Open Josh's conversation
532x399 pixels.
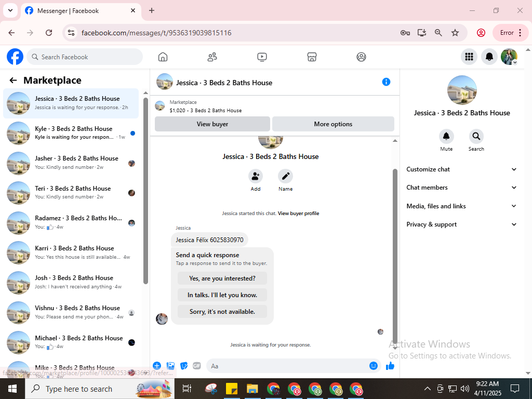[x=71, y=282]
